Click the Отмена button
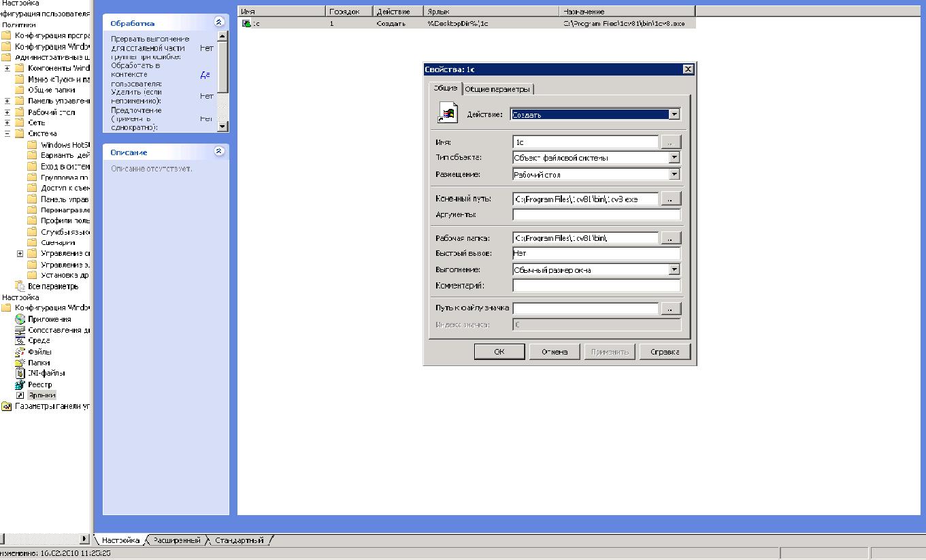This screenshot has height=560, width=926. 555,352
